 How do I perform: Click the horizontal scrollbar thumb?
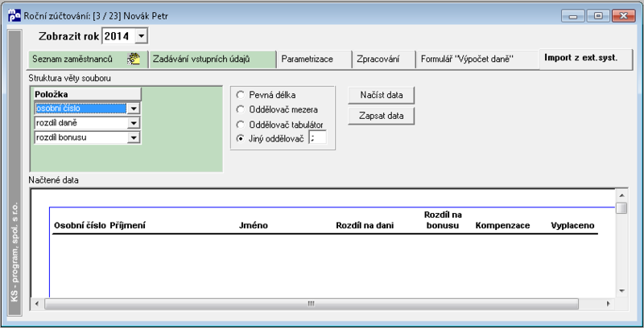pyautogui.click(x=312, y=304)
